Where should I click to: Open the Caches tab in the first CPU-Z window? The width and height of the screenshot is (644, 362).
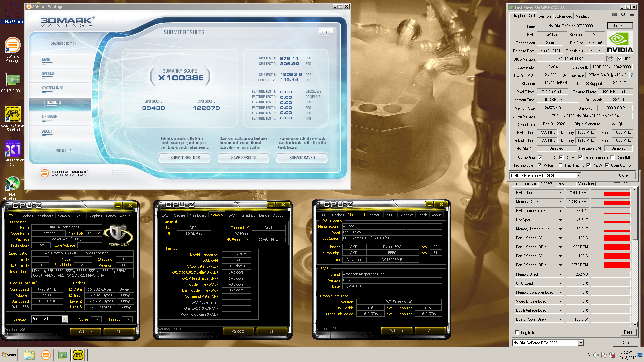pos(27,216)
